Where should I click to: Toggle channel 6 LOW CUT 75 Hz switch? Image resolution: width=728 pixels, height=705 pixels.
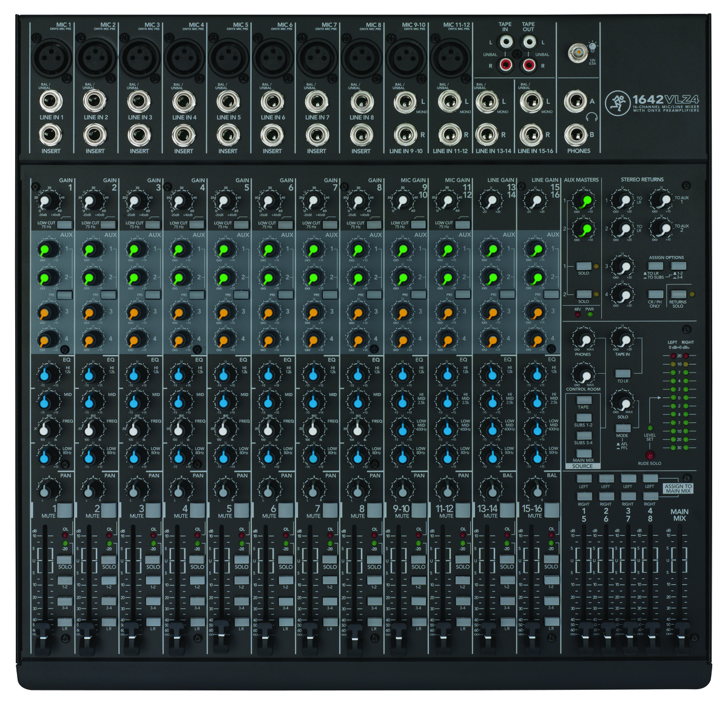point(285,224)
